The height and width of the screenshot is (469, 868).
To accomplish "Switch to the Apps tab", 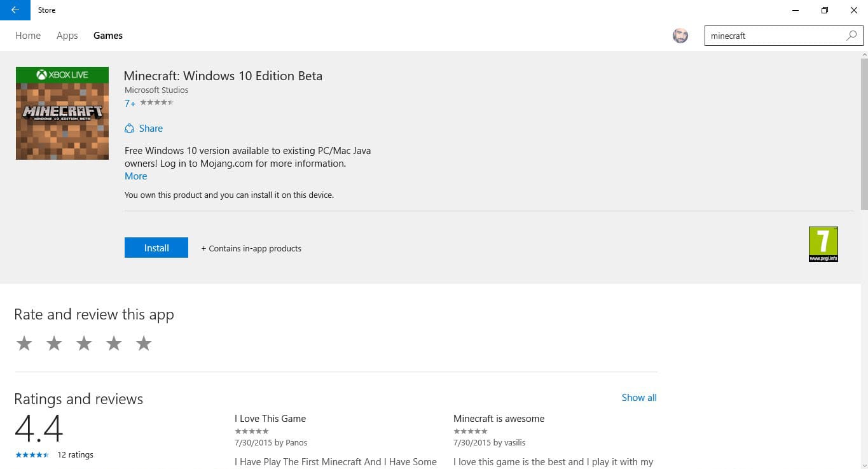I will coord(67,36).
